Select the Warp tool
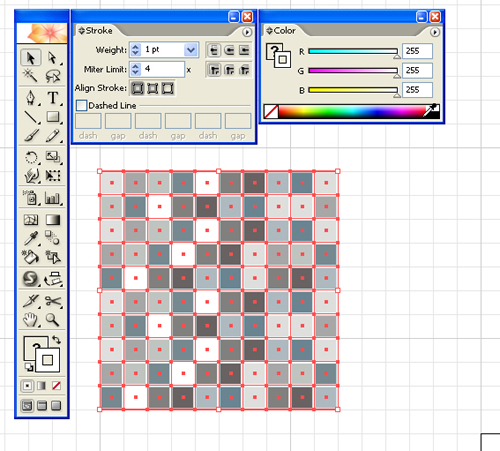This screenshot has width=500, height=451. click(31, 175)
